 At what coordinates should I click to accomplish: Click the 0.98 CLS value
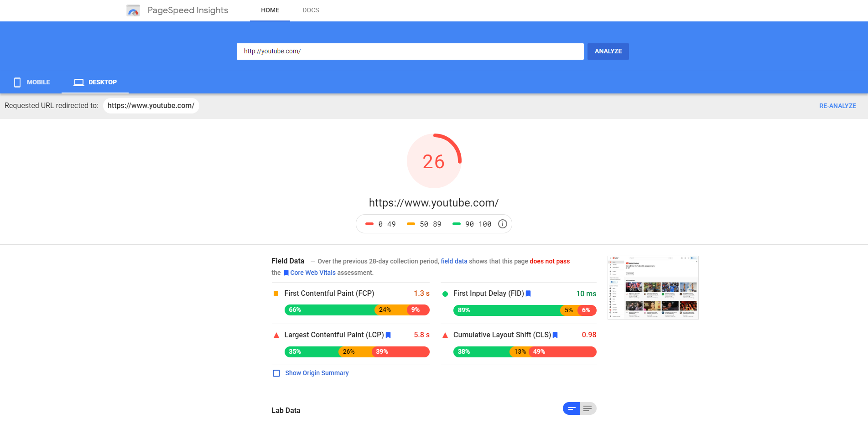point(589,335)
